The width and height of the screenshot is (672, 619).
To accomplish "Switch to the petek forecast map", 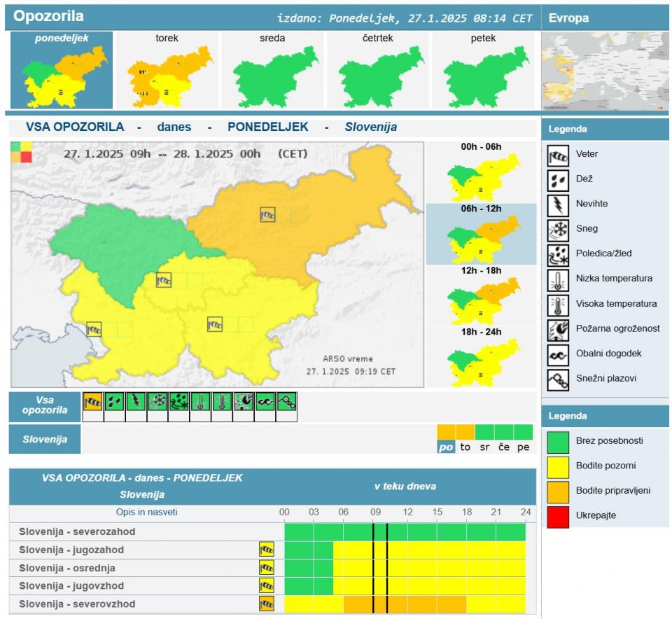I will [x=484, y=70].
